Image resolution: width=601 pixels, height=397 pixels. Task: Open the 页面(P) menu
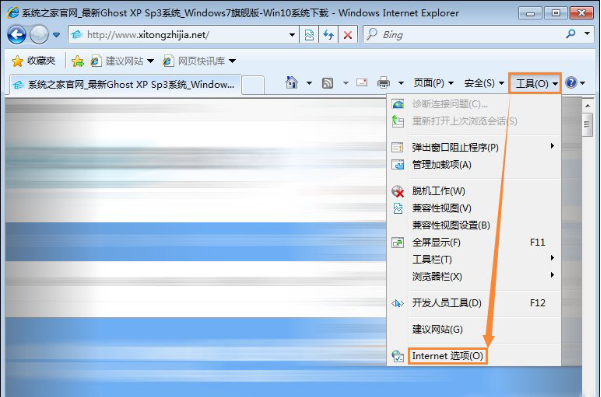[434, 83]
